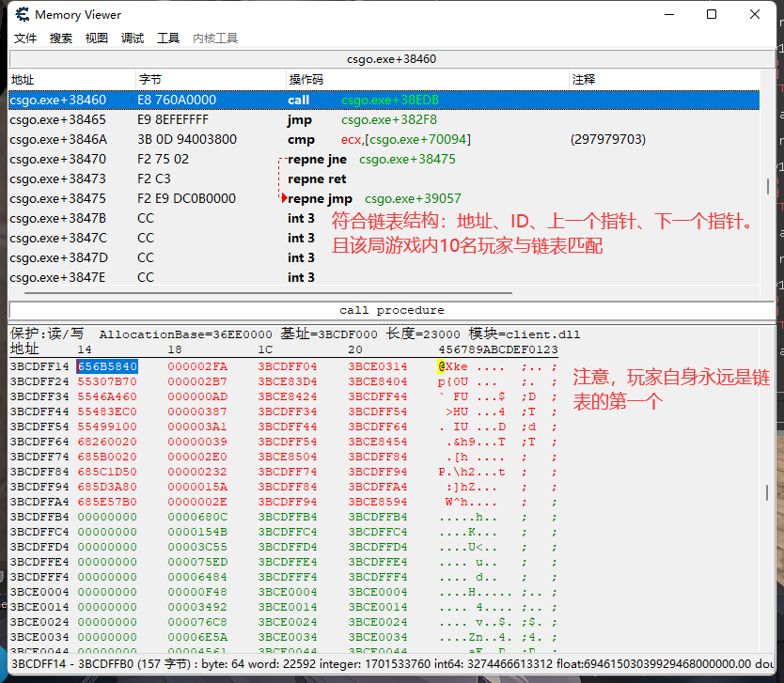
Task: Select the highlighted call row csgo.exe+38460
Action: (384, 100)
